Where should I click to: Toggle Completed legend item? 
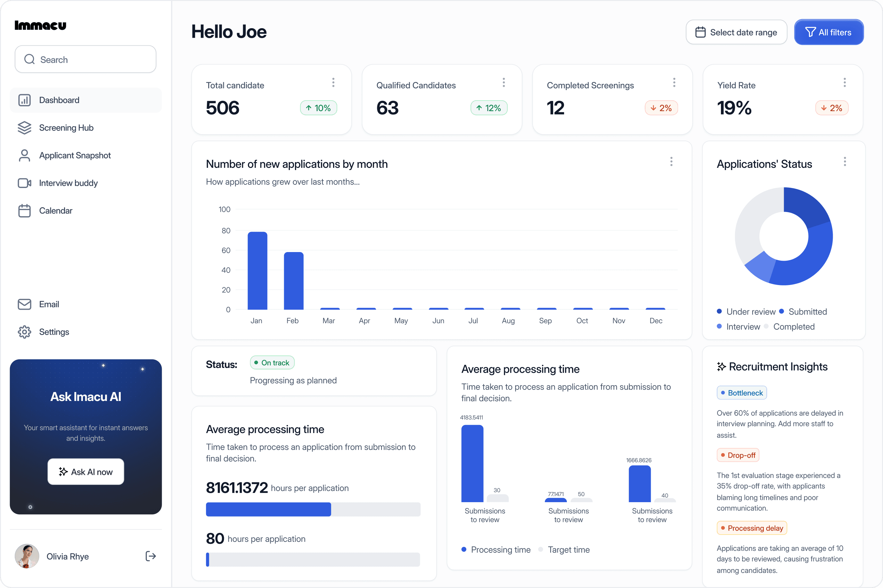click(x=789, y=327)
